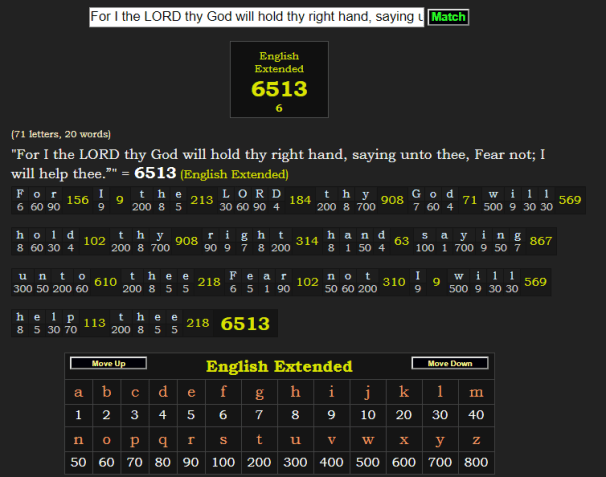Screen dimensions: 606x477
Task: Click the yellow (English Extended) label after the phrase
Action: (x=234, y=174)
